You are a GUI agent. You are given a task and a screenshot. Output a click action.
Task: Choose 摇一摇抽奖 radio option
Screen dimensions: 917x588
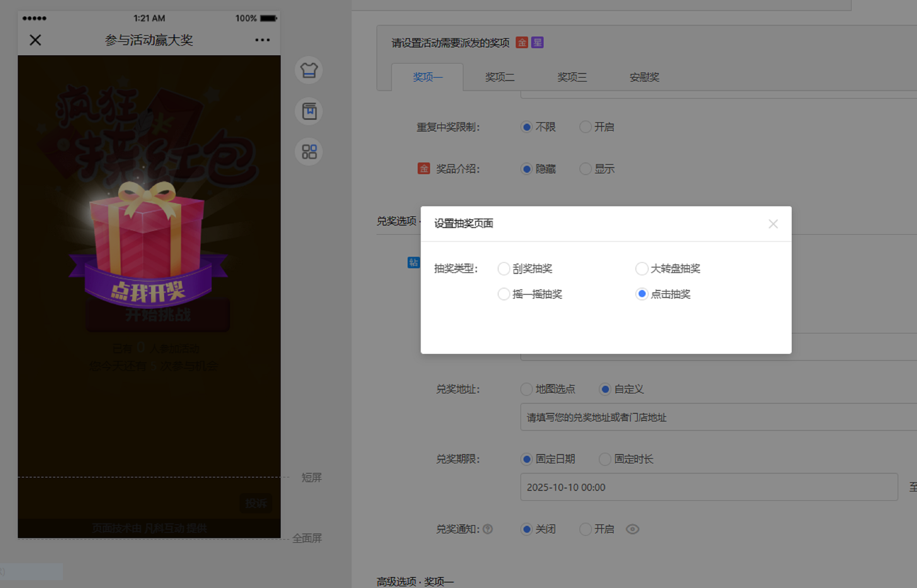click(x=504, y=294)
